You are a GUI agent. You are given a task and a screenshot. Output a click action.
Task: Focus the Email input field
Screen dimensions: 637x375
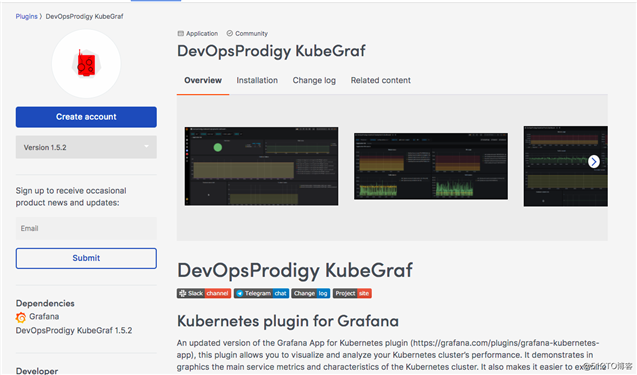tap(86, 228)
